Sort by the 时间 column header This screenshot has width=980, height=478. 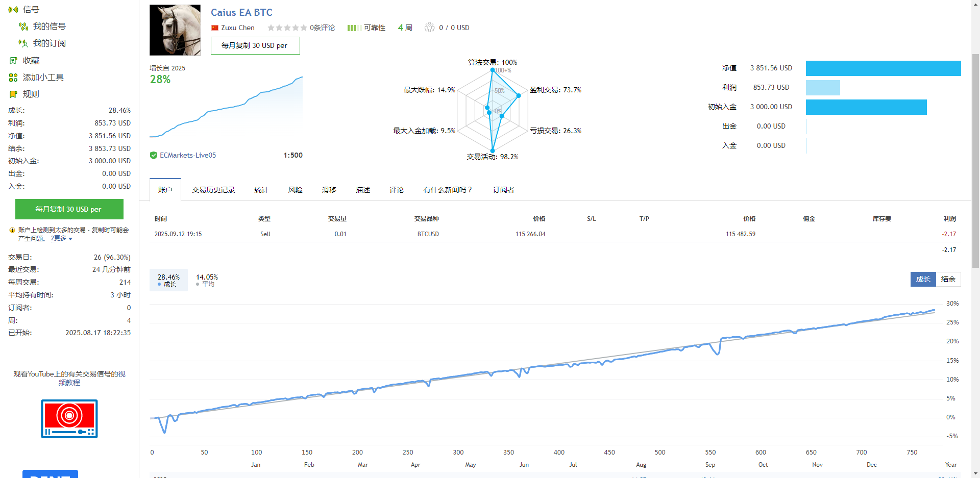click(x=161, y=219)
